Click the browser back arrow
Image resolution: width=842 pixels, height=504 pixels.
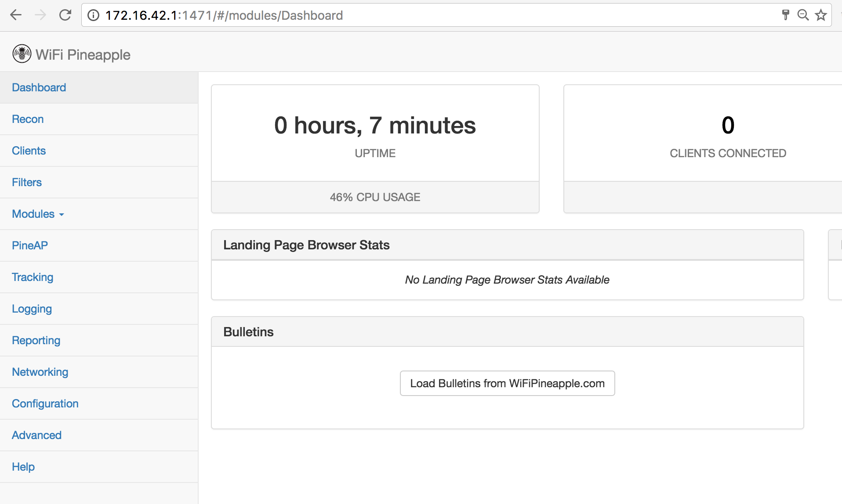pyautogui.click(x=16, y=15)
